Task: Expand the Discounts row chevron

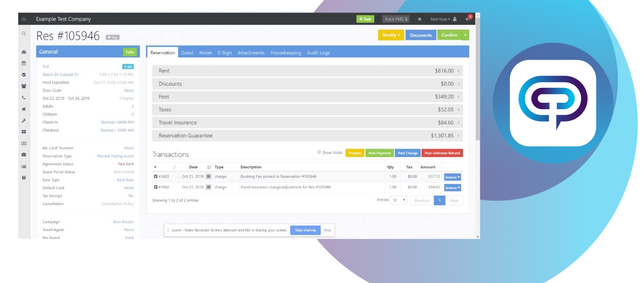Action: (x=459, y=84)
